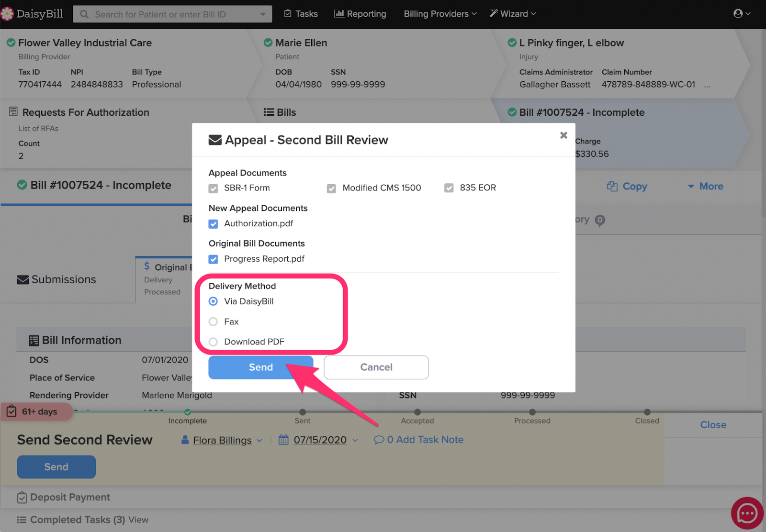The image size is (766, 532).
Task: Click the Submissions envelope icon
Action: pyautogui.click(x=23, y=279)
